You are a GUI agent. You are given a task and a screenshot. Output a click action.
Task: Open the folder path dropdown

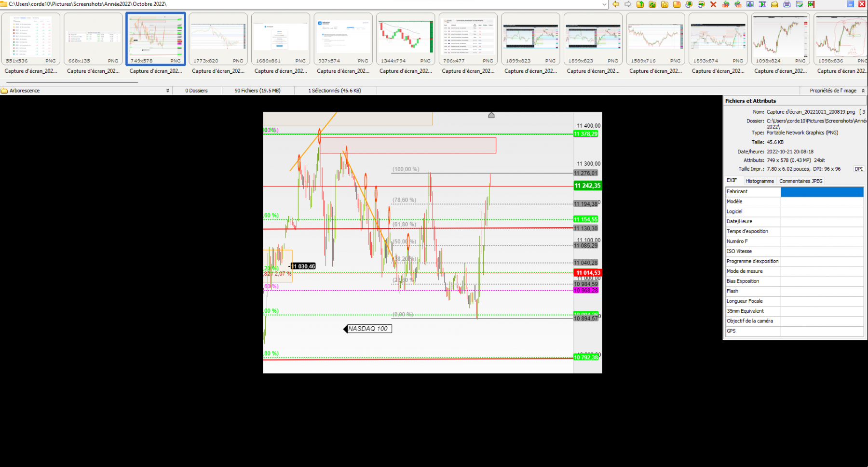tap(604, 4)
